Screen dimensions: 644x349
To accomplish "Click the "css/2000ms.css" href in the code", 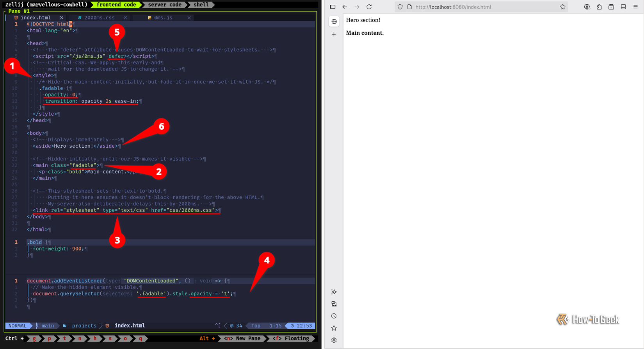I will 190,210.
